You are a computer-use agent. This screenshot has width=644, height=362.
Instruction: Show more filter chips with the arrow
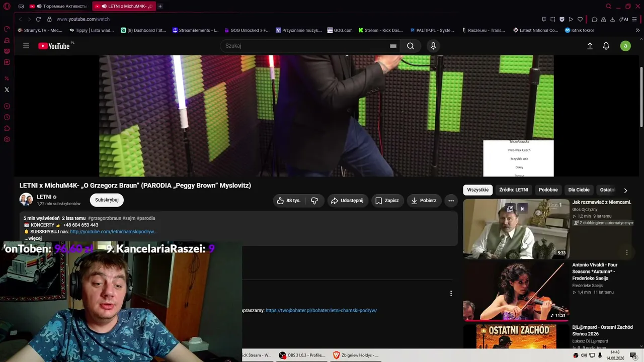(x=625, y=191)
